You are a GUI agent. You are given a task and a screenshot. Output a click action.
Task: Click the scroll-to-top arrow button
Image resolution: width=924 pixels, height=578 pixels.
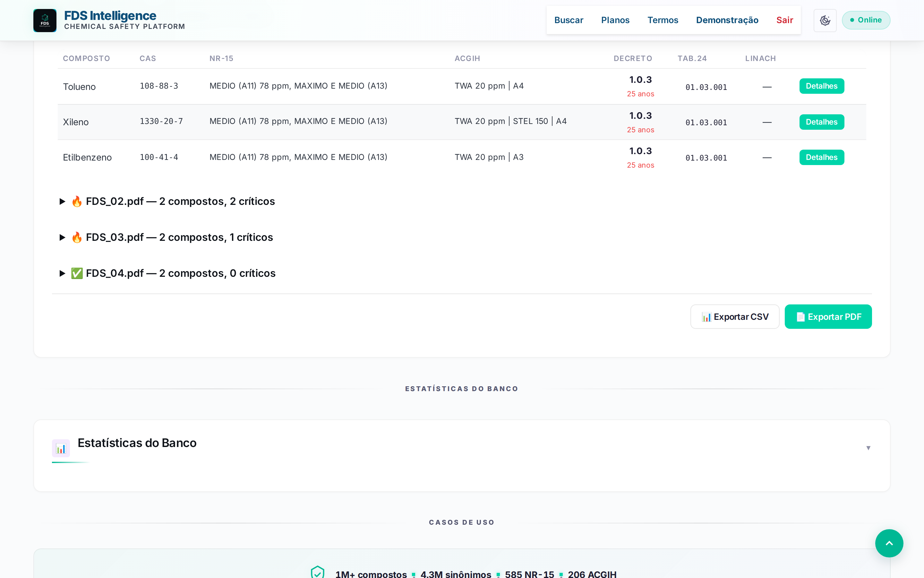(889, 543)
